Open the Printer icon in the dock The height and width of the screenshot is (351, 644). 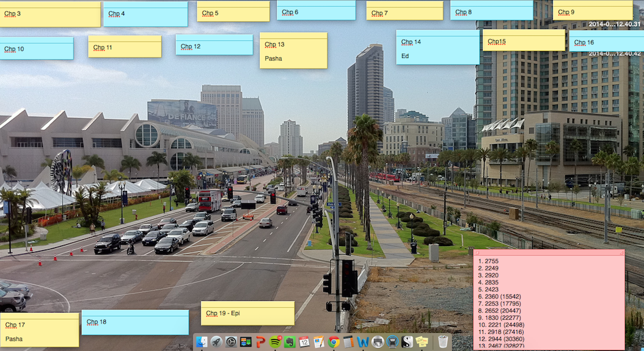pyautogui.click(x=378, y=342)
